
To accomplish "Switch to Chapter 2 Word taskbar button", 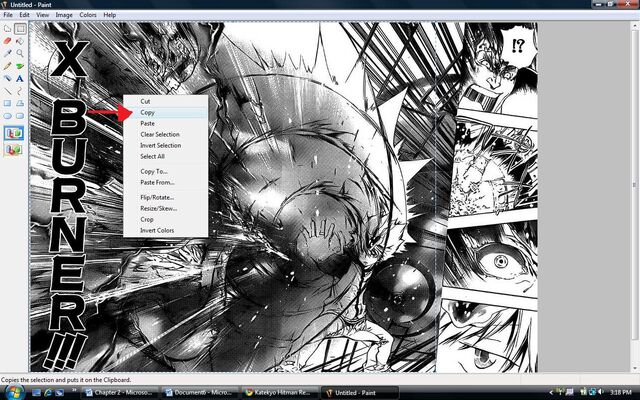I will click(120, 393).
